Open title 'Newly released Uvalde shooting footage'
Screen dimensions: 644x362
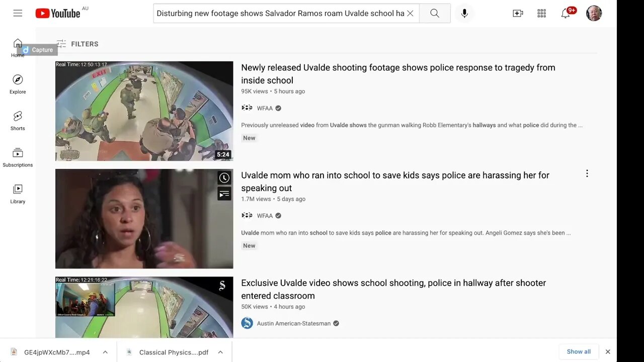398,74
